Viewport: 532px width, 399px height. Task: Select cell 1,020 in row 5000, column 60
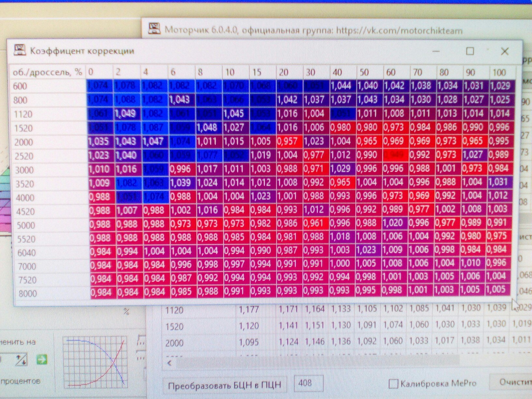(x=395, y=223)
